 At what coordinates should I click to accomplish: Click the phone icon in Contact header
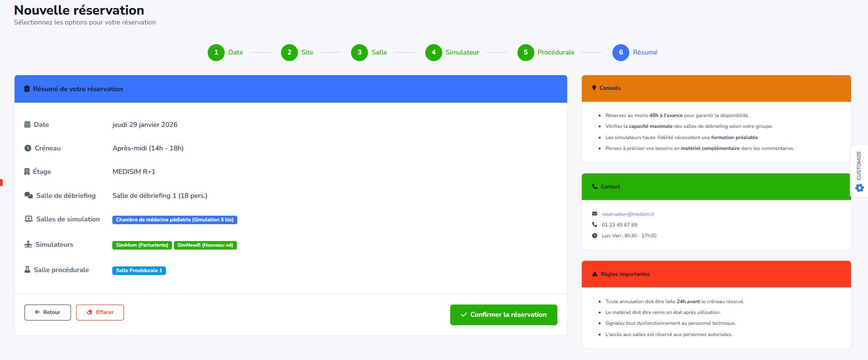594,187
